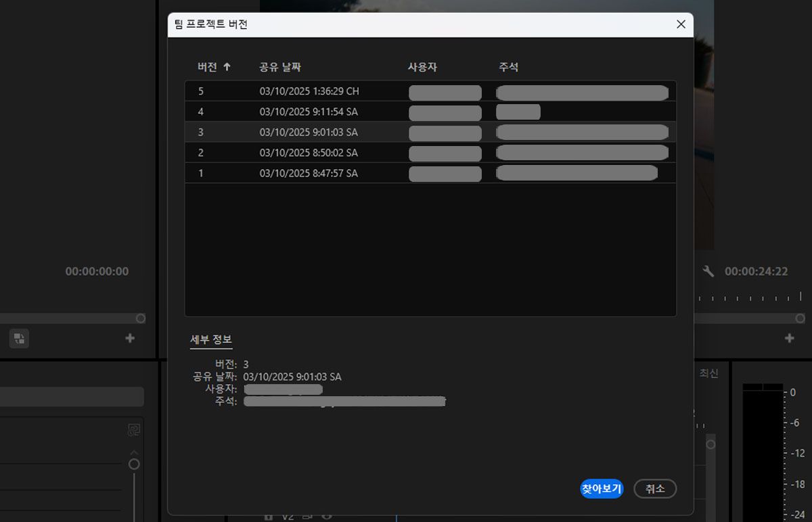Click the plus icon beneath the Source Monitor
The image size is (812, 522).
point(129,338)
